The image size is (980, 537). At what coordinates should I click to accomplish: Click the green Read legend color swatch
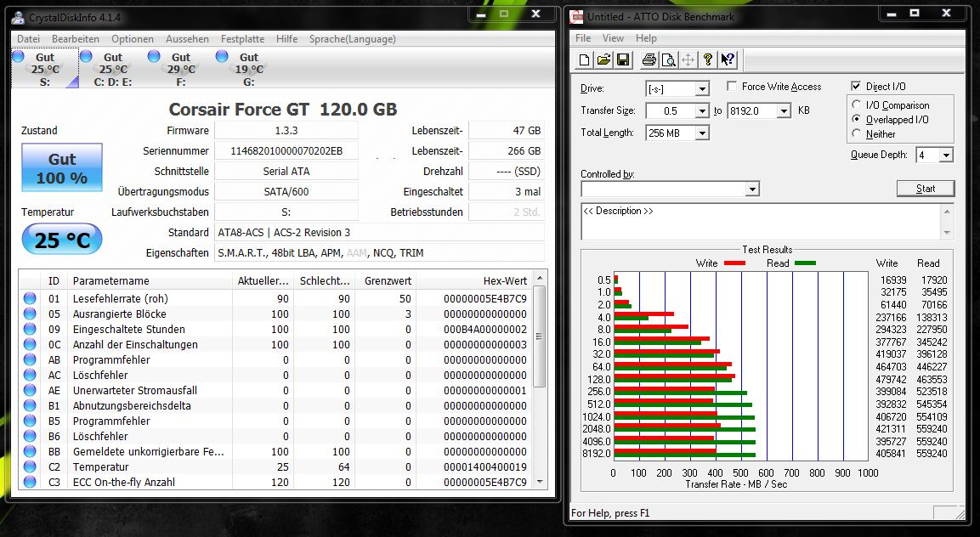click(x=805, y=263)
